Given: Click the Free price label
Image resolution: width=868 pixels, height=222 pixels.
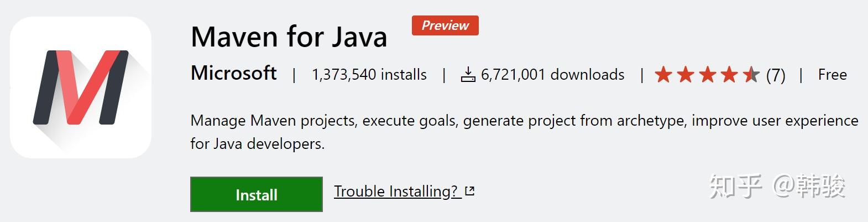Looking at the screenshot, I should tap(833, 75).
